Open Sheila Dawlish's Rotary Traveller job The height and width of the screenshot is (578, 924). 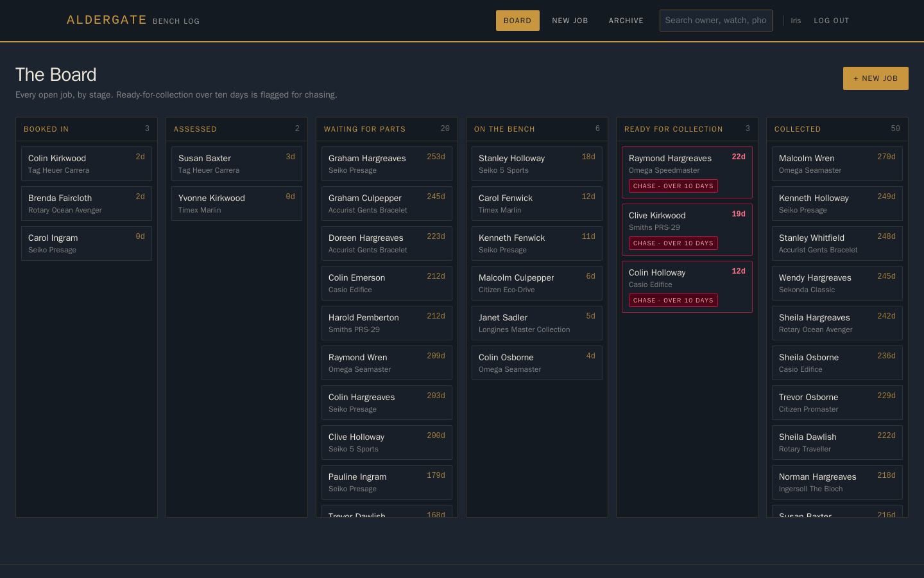point(837,442)
